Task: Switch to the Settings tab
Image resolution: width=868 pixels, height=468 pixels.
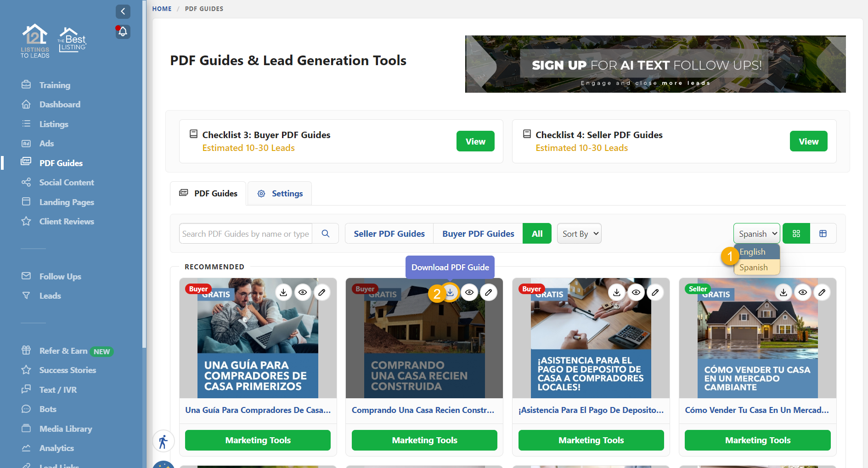Action: click(279, 193)
